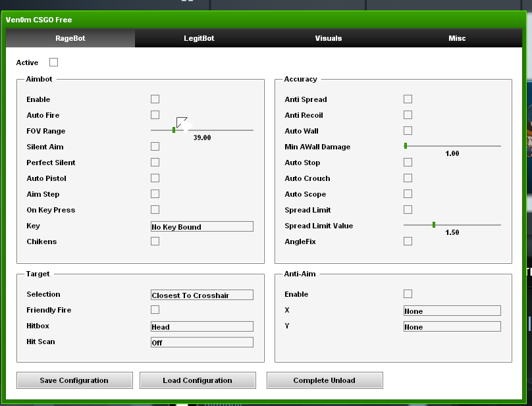Enable Auto Wall checkbox
The image size is (532, 406).
pos(408,131)
